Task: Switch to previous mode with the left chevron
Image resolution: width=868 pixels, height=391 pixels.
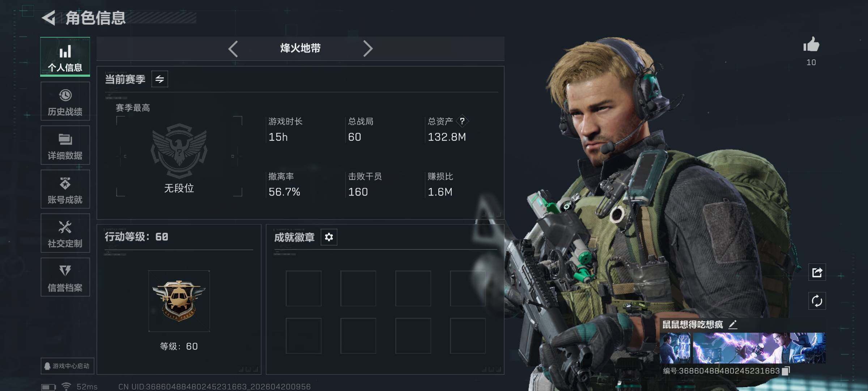Action: (233, 49)
